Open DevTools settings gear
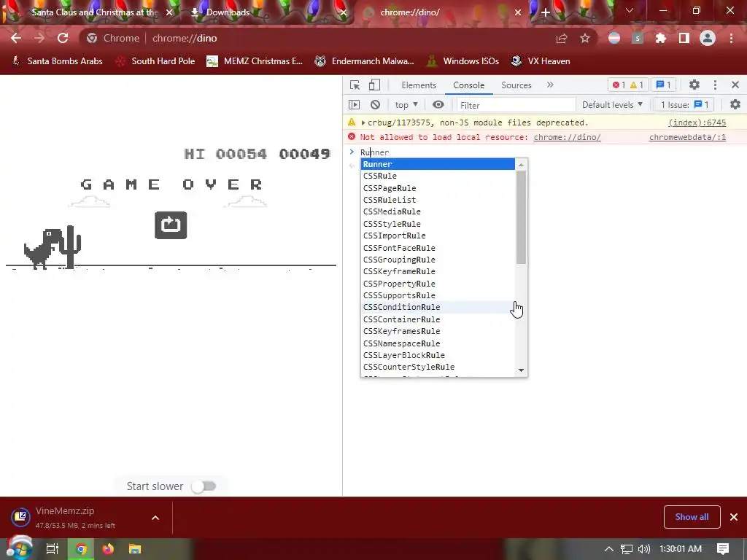 click(x=694, y=85)
